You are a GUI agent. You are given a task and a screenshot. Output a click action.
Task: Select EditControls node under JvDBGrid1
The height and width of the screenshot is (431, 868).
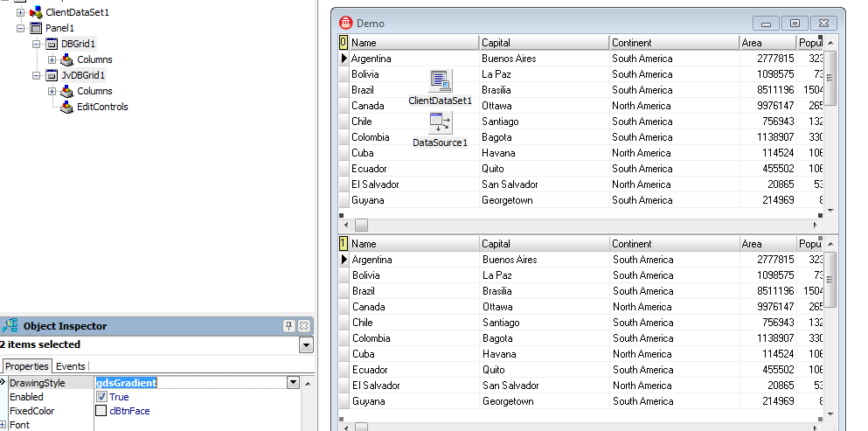(x=101, y=107)
